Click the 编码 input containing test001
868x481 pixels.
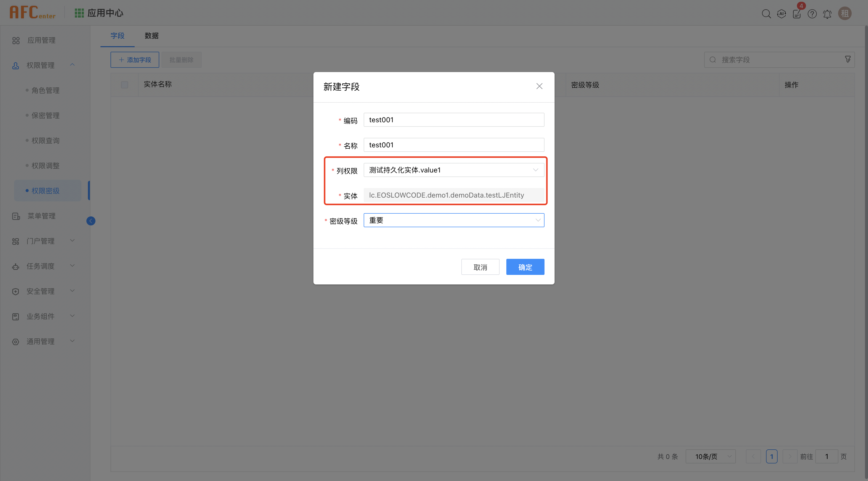(x=454, y=119)
